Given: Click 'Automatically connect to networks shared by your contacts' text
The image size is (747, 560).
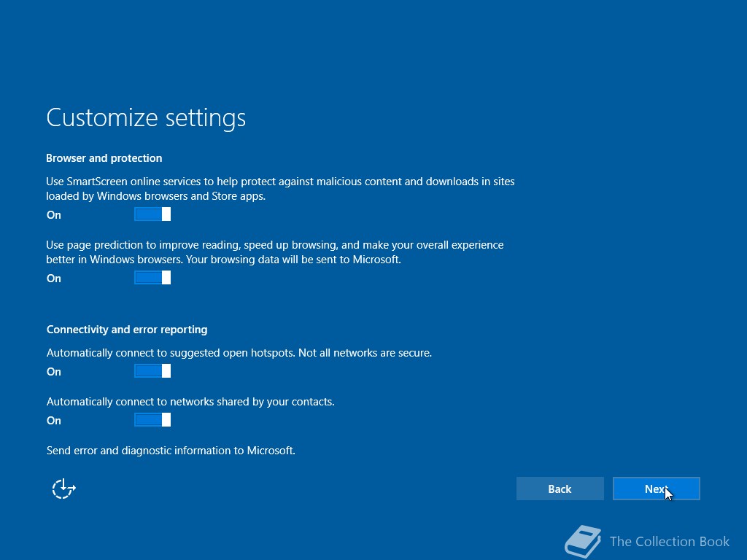Looking at the screenshot, I should tap(190, 402).
